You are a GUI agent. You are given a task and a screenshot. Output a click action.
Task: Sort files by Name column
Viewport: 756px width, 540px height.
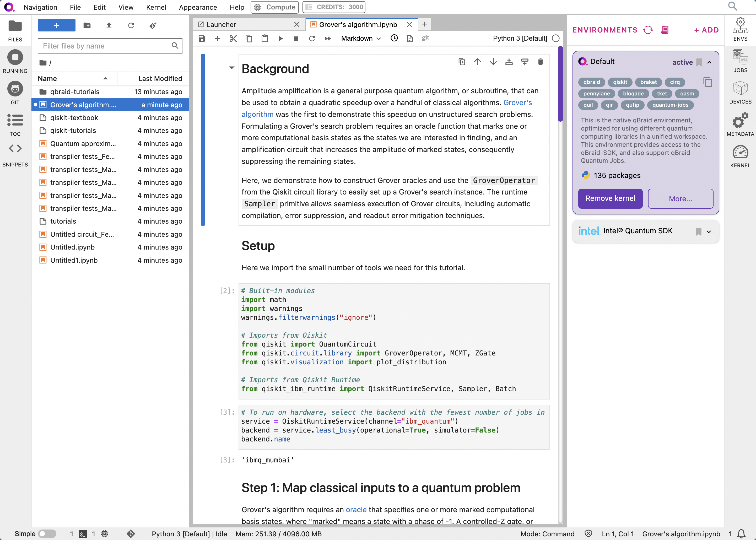(x=74, y=78)
